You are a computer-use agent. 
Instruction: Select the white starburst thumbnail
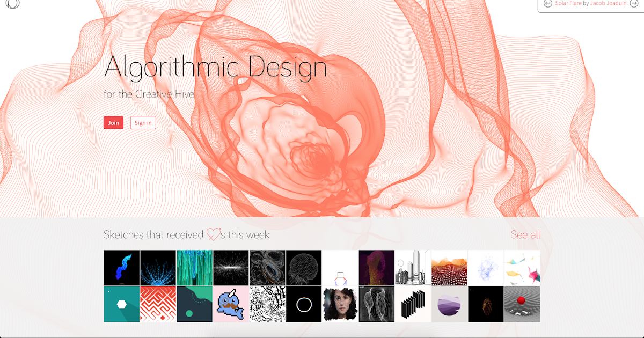[x=231, y=268]
